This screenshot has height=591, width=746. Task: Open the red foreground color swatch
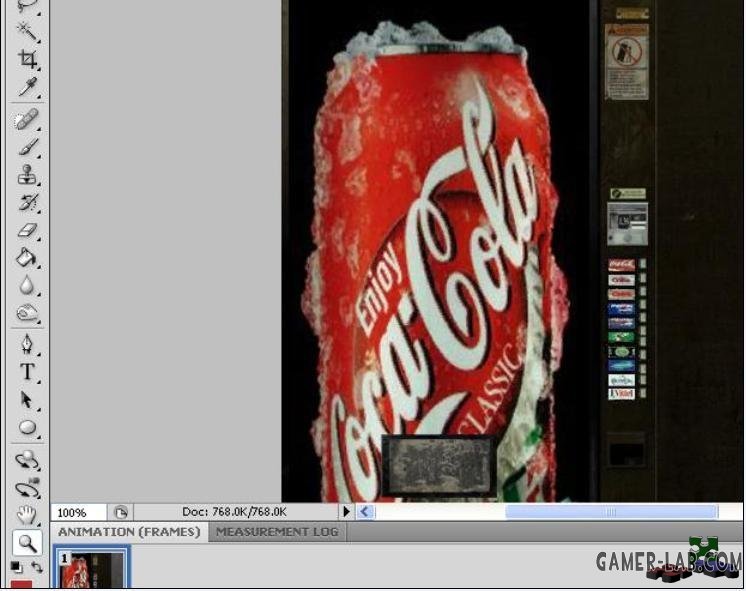pos(21,585)
